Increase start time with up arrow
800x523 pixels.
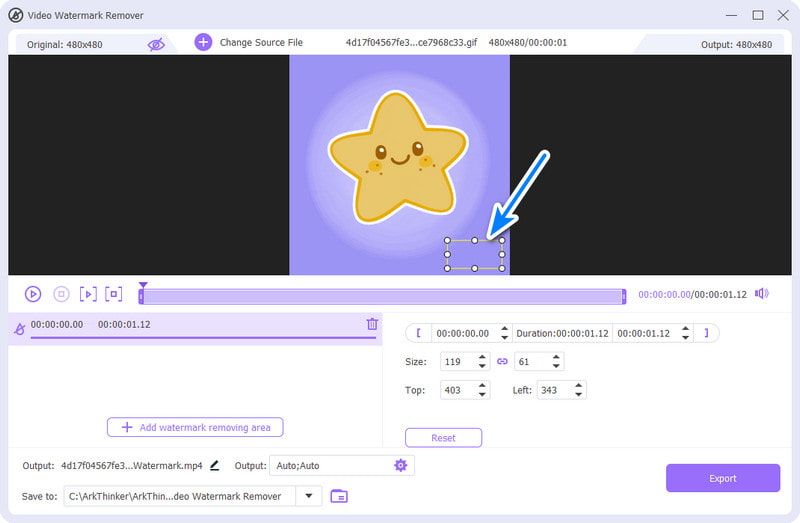point(505,329)
